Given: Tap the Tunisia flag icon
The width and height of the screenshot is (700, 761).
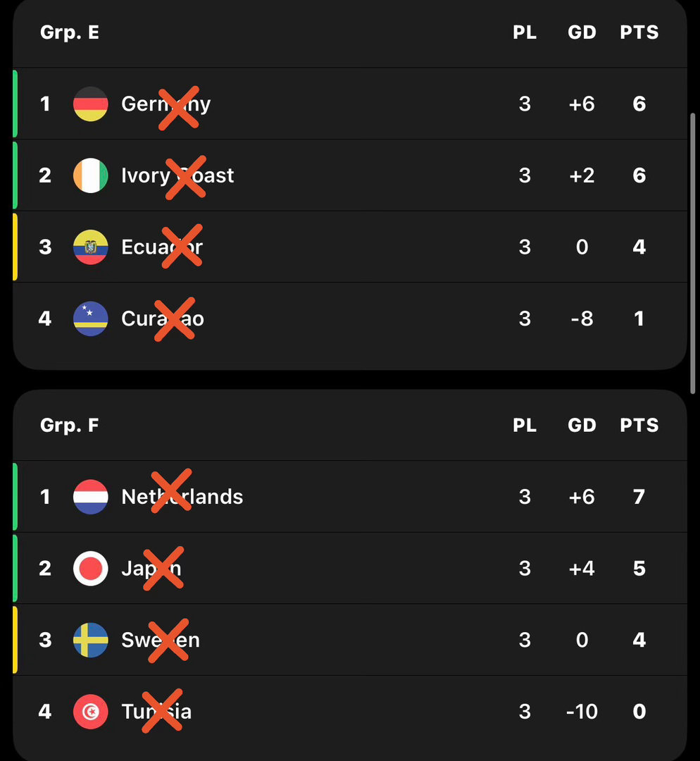Looking at the screenshot, I should coord(91,712).
